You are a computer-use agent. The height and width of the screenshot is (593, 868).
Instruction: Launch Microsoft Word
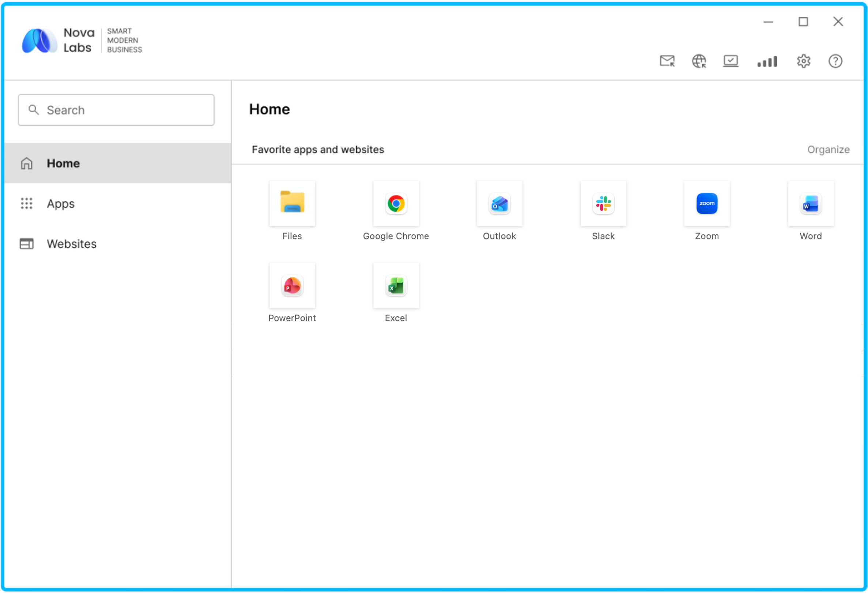point(811,204)
